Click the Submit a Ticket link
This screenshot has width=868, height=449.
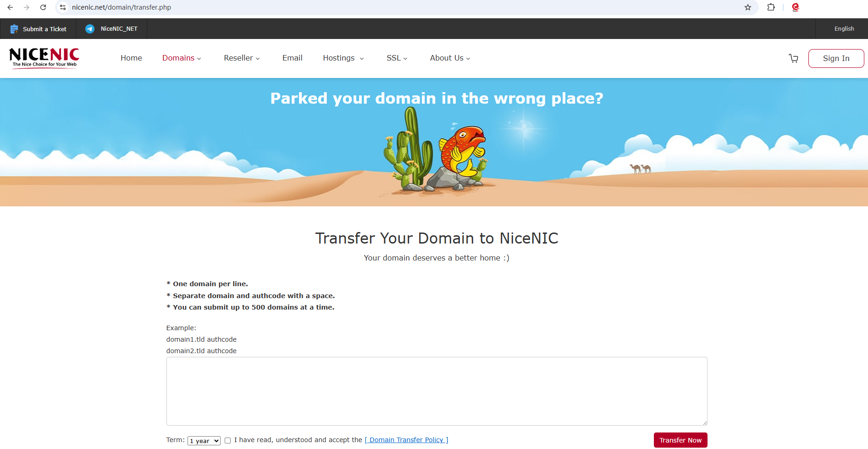coord(44,29)
